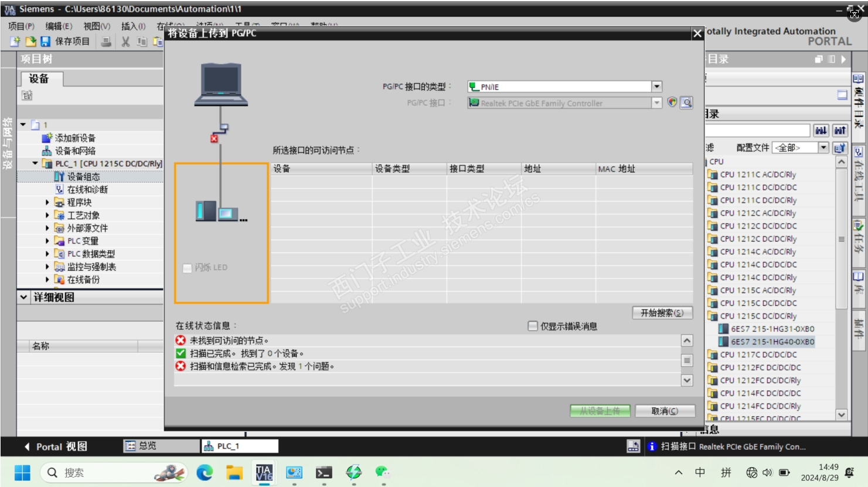Click the 取消 button in the dialog
The image size is (868, 487).
coord(665,411)
